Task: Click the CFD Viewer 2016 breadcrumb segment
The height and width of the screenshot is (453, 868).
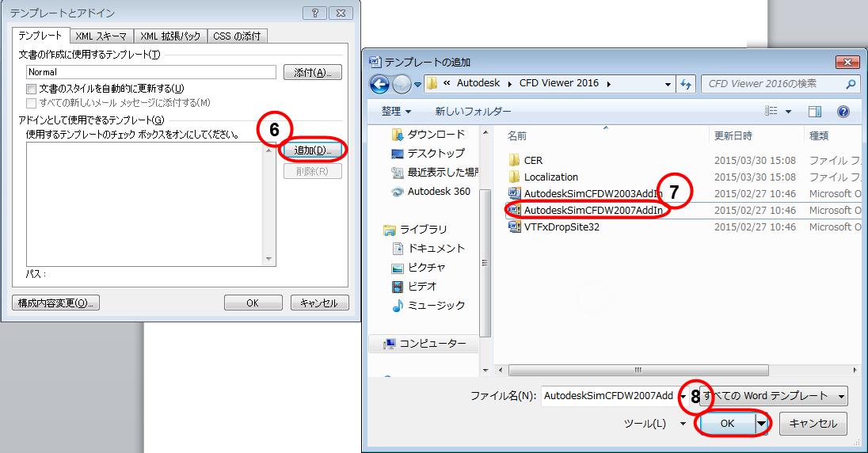Action: point(559,83)
